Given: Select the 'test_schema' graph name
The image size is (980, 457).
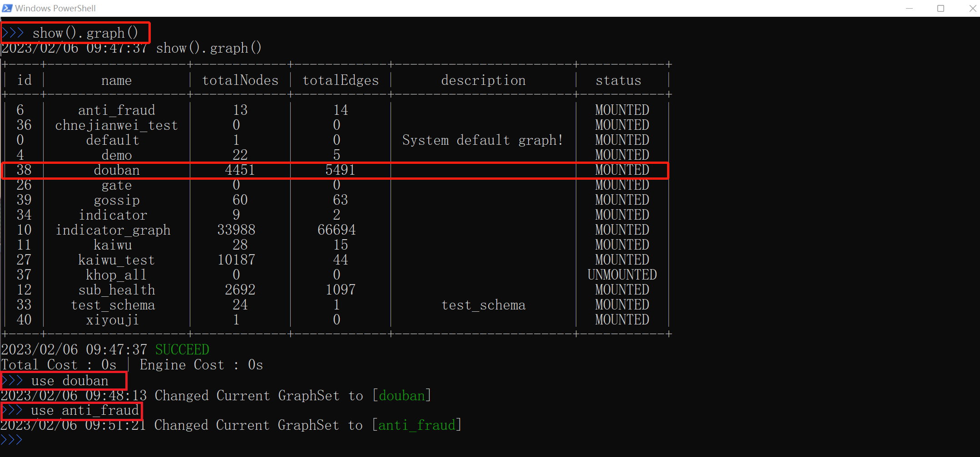Looking at the screenshot, I should click(113, 305).
